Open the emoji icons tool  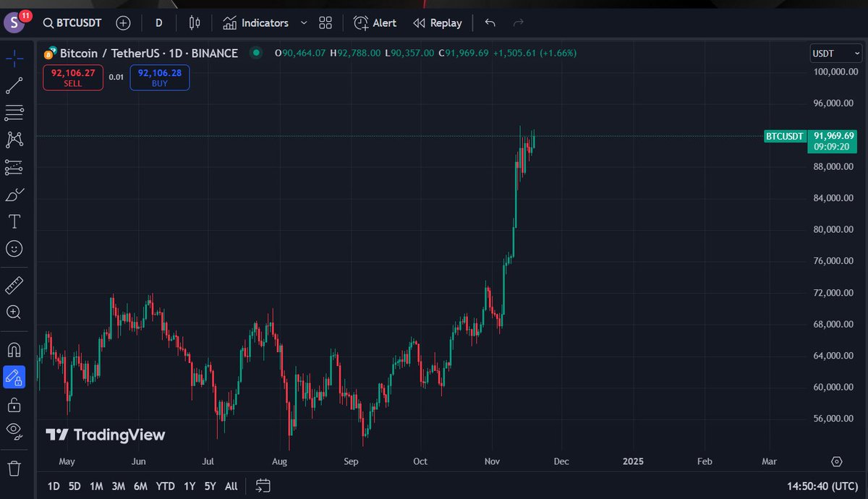pyautogui.click(x=14, y=249)
